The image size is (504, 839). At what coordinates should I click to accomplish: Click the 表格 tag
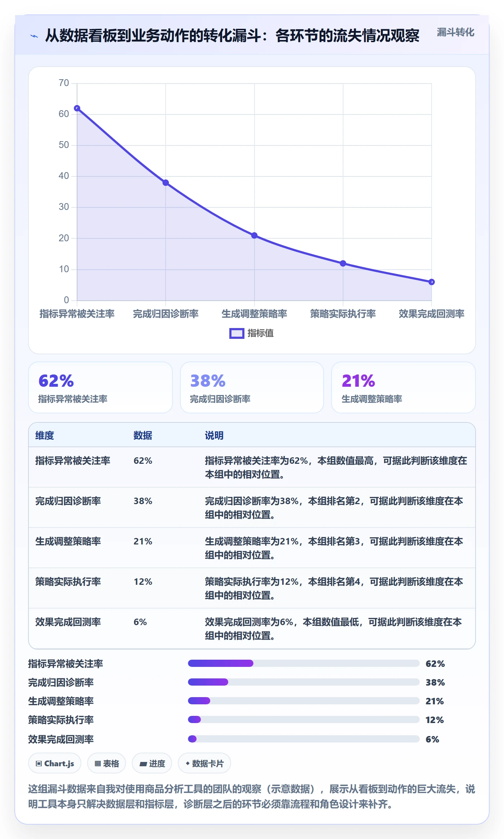tap(107, 763)
